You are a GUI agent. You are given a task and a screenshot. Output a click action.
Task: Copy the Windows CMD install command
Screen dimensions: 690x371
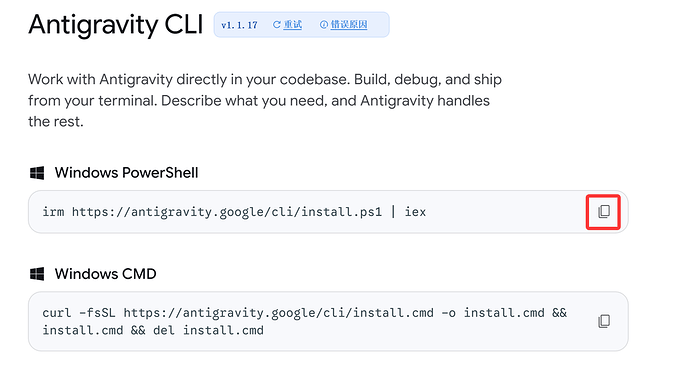pos(604,321)
